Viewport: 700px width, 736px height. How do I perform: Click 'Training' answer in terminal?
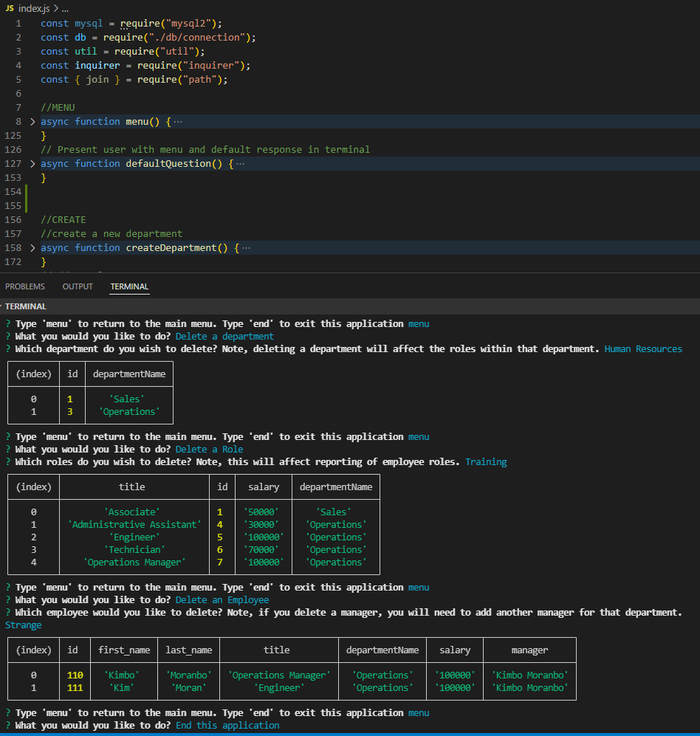(486, 462)
